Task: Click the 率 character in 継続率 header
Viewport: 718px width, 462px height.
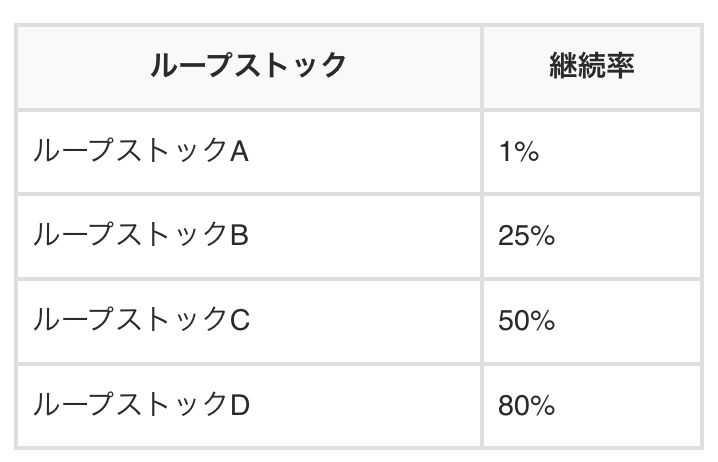Action: pos(620,66)
